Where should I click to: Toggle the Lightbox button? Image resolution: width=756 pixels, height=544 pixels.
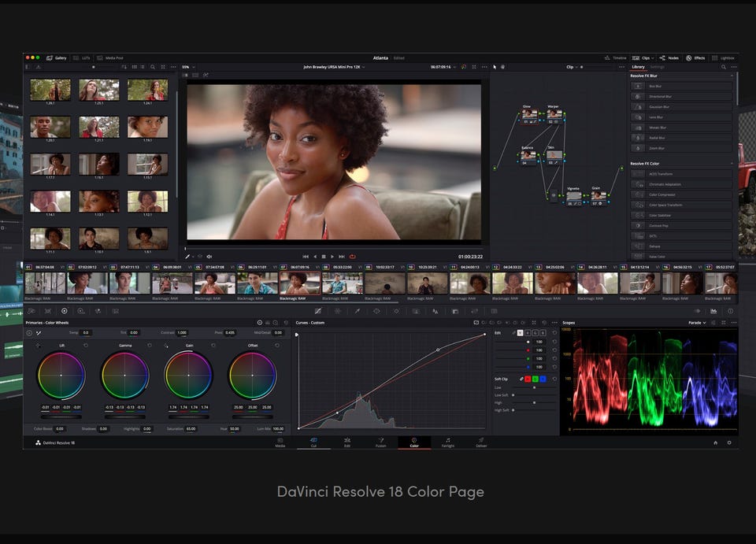click(723, 57)
